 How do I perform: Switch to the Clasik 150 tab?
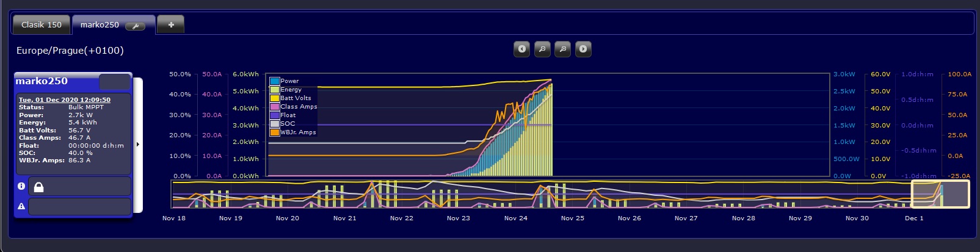pyautogui.click(x=42, y=25)
